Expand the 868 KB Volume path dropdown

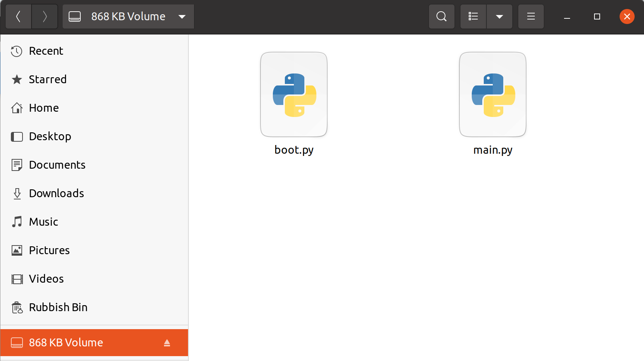tap(182, 16)
